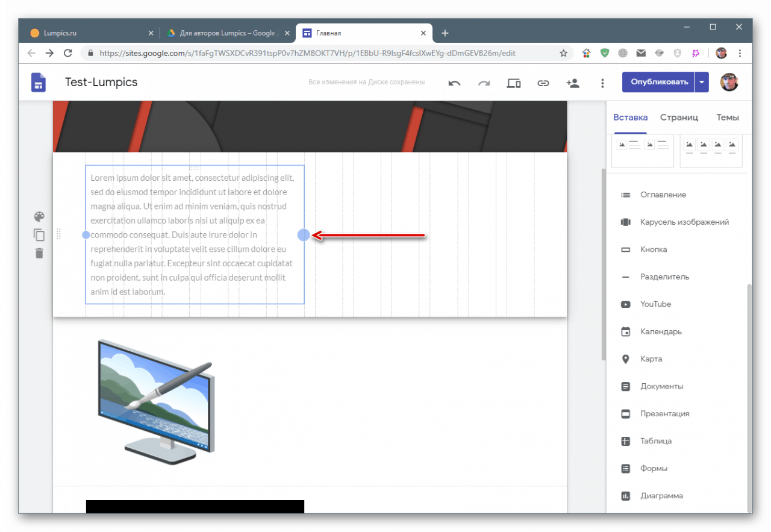The height and width of the screenshot is (532, 771).
Task: Switch to the Темы tab
Action: [x=728, y=117]
